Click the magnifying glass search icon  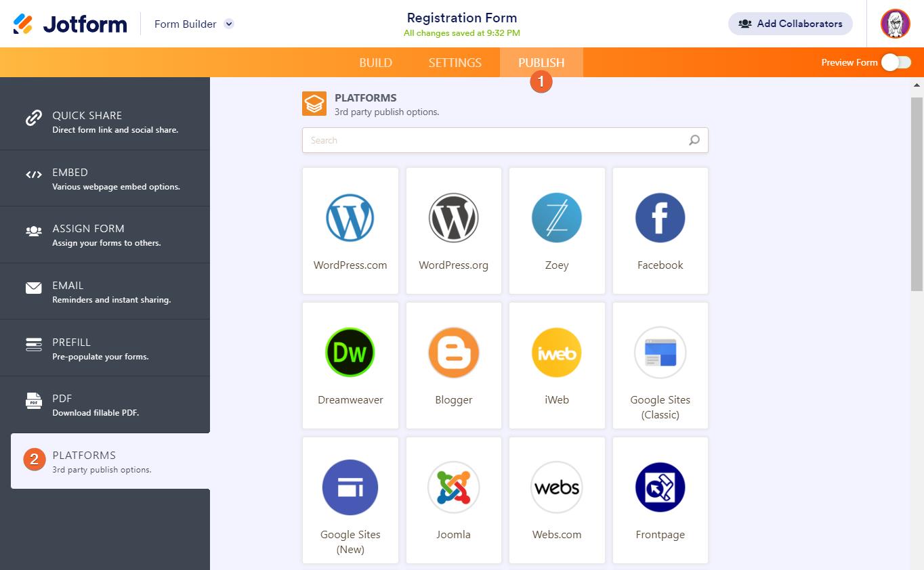(694, 140)
